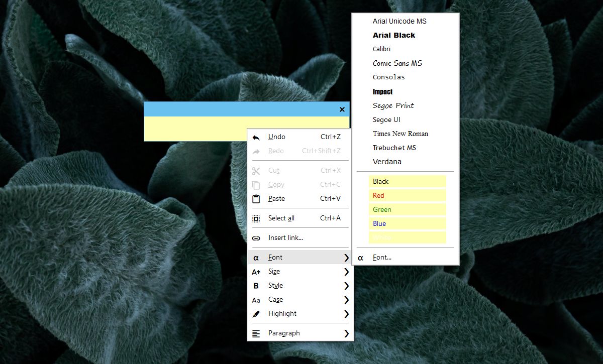Viewport: 603px width, 364px height.
Task: Set text color to Black
Action: 408,181
